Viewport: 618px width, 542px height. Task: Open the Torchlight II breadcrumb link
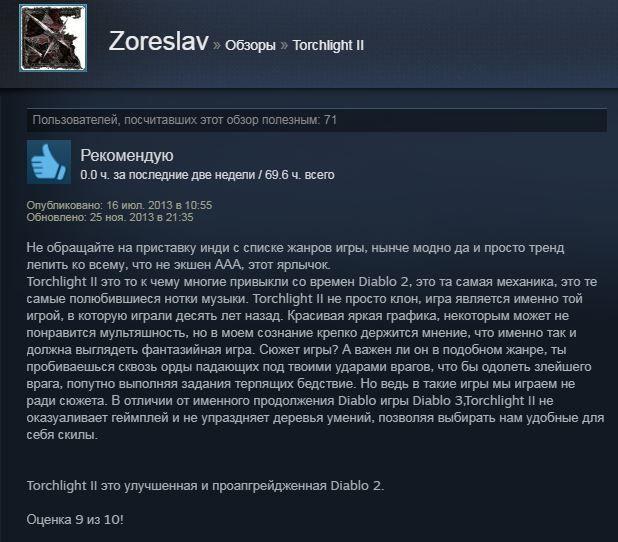point(328,45)
